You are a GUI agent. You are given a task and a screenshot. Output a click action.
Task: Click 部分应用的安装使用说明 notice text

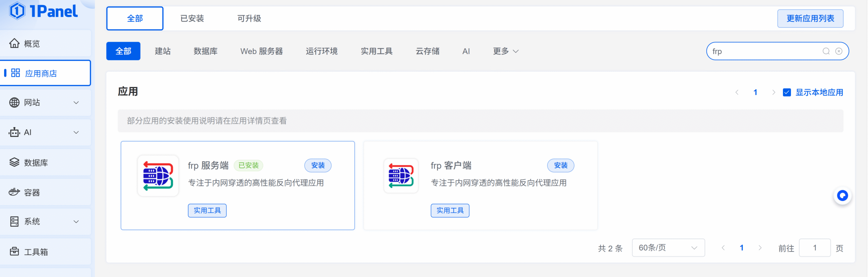[207, 121]
